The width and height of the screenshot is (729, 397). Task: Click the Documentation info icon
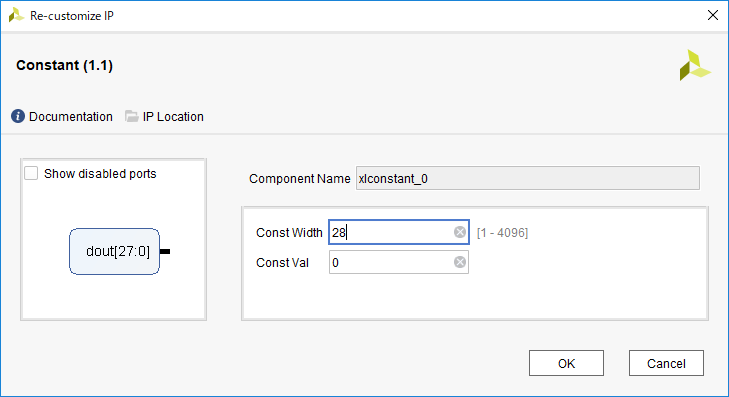[18, 116]
